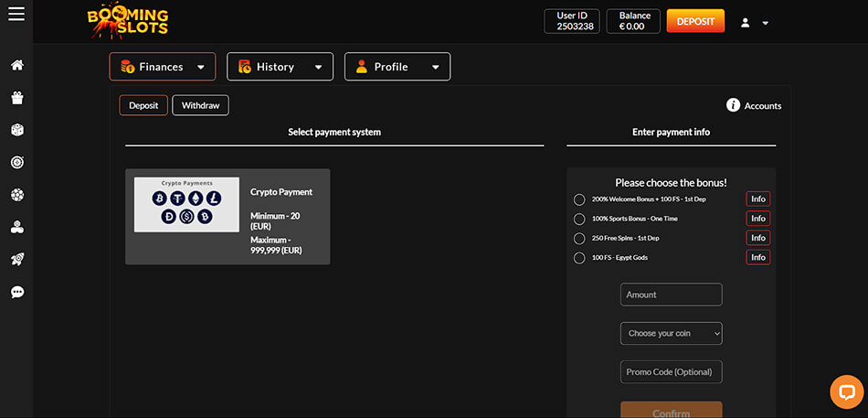
Task: Select the Crypto Payments thumbnail image
Action: point(186,205)
